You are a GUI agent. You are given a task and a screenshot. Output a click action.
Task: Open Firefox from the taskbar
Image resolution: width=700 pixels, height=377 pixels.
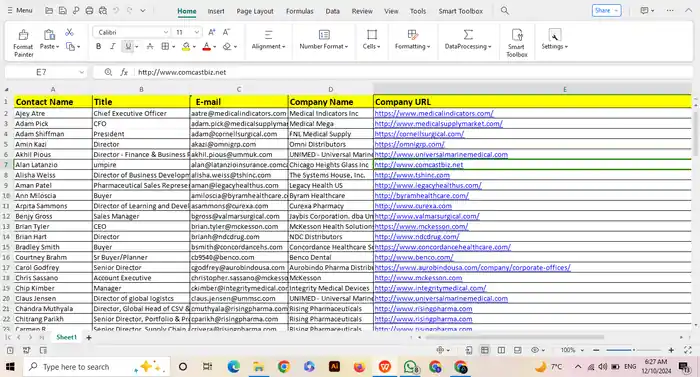point(359,367)
